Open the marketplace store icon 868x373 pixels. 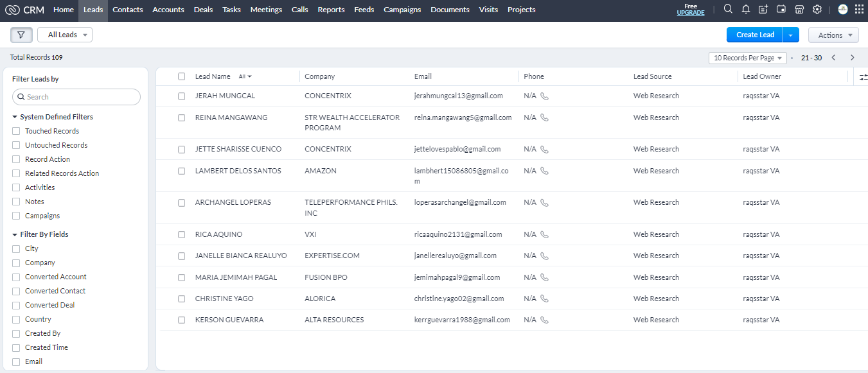tap(799, 9)
